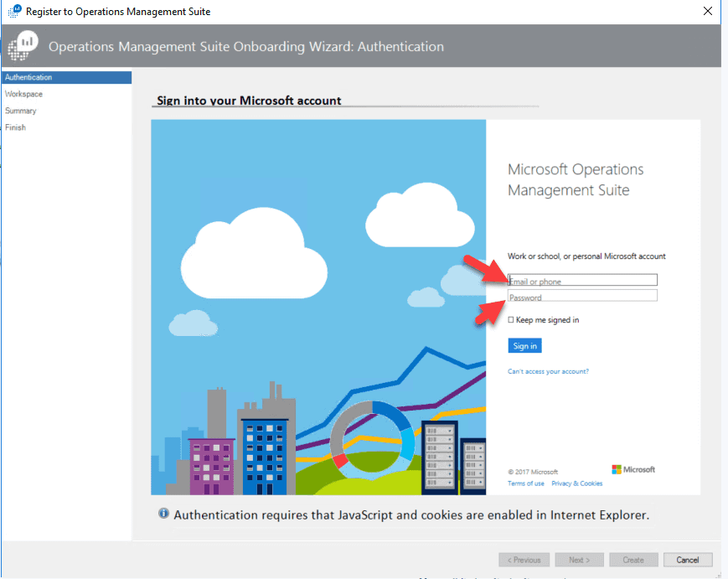Click the OMS title bar icon
This screenshot has width=728, height=579.
15,11
